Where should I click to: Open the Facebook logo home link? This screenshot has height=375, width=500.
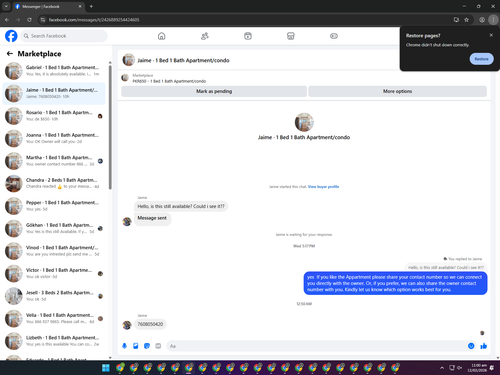(x=11, y=36)
